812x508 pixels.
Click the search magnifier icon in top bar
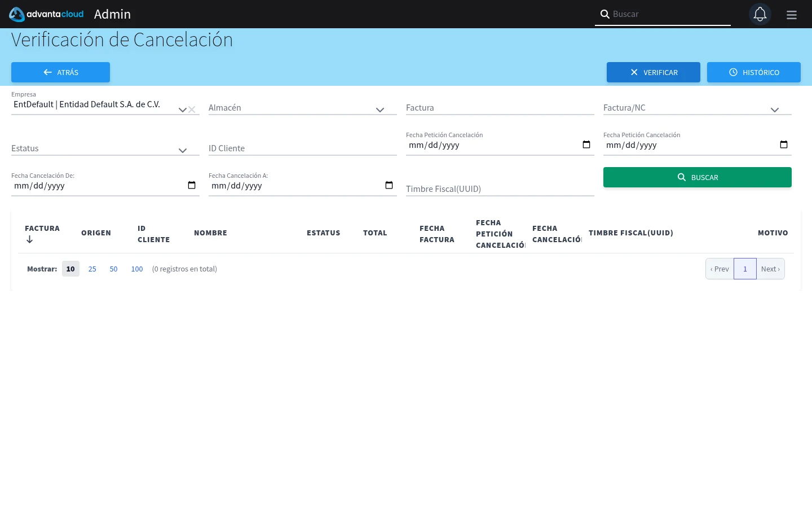604,14
